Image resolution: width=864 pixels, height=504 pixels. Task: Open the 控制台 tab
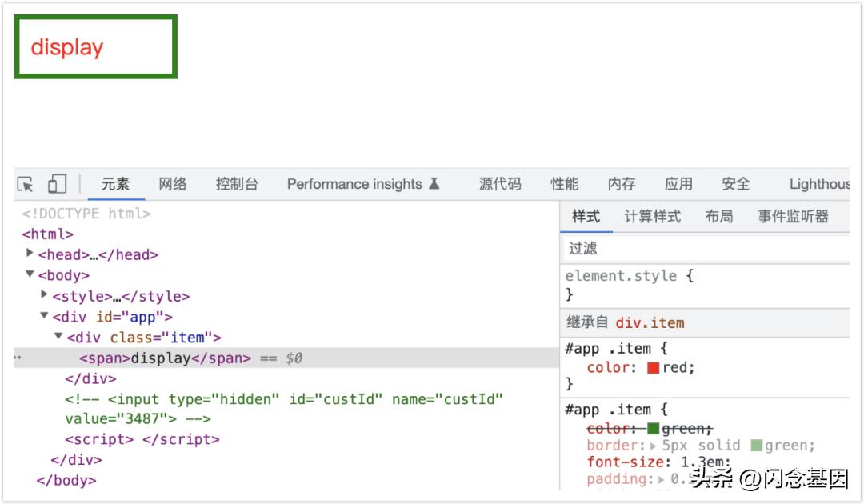(x=237, y=184)
